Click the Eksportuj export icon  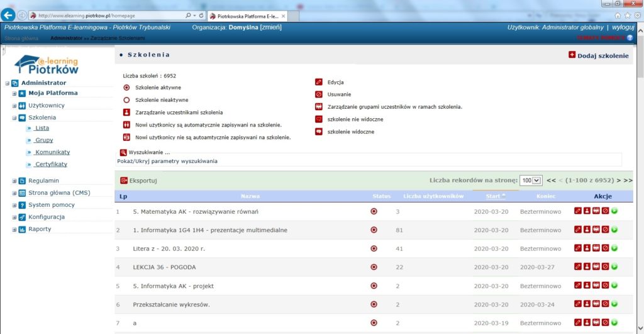click(124, 181)
